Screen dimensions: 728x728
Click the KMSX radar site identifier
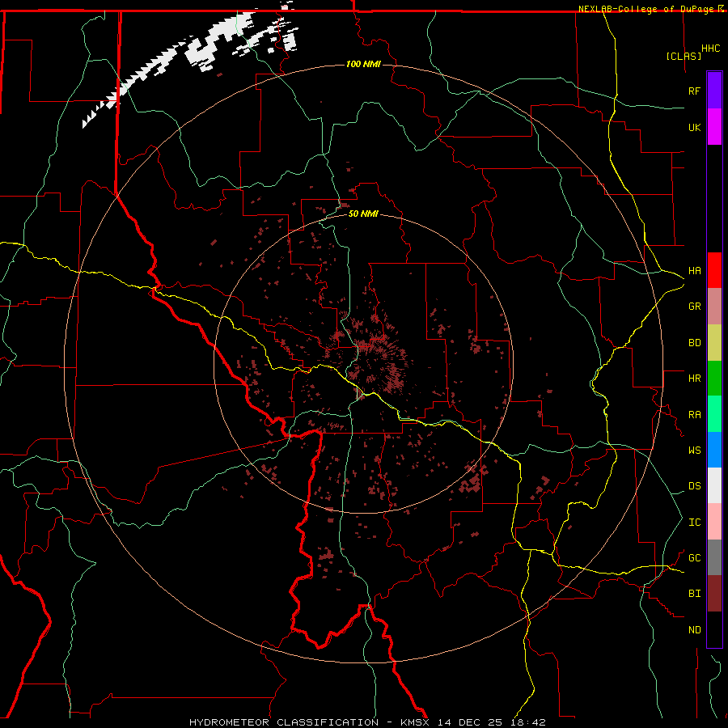(415, 722)
